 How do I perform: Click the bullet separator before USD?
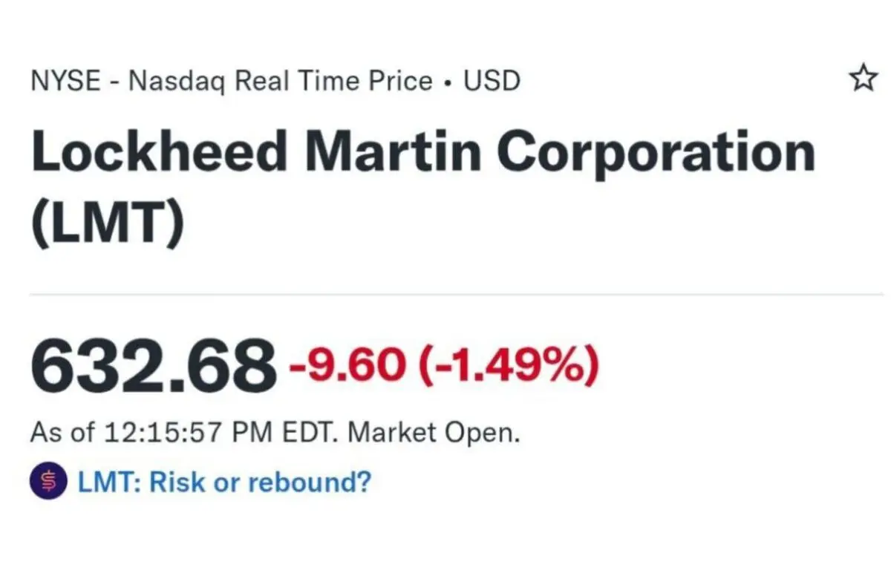tap(447, 82)
